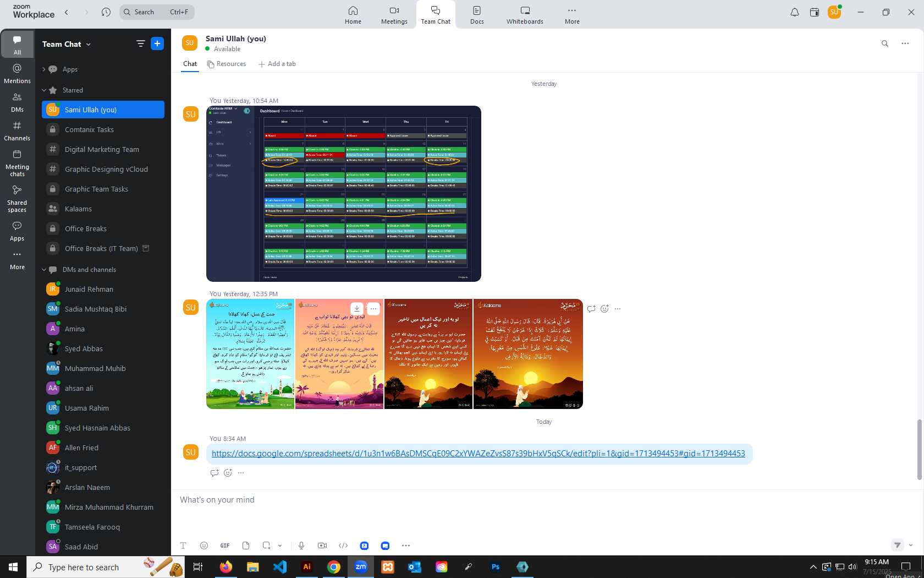Open the Graphic Designing vCloud channel
The image size is (924, 578).
[x=103, y=170]
